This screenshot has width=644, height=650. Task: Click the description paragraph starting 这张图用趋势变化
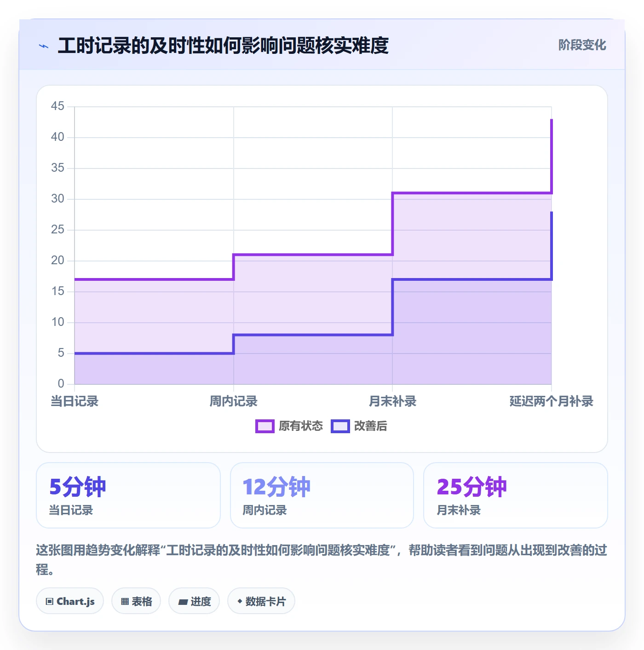322,560
